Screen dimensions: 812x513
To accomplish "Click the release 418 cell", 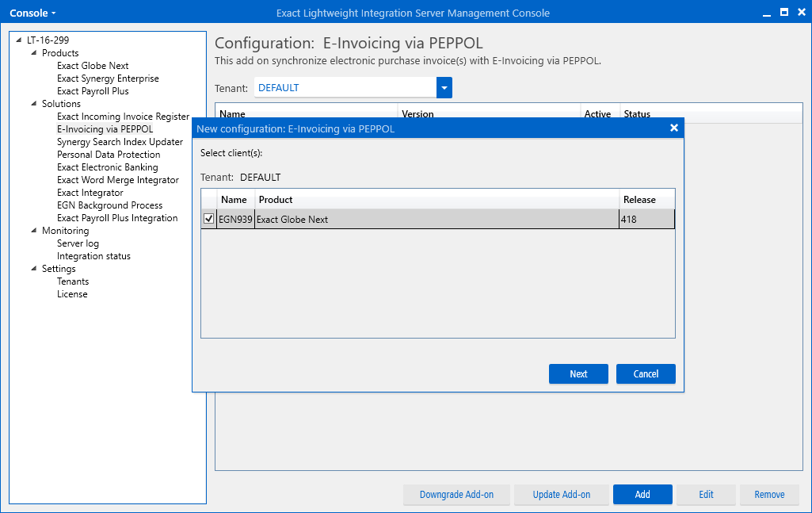I will coord(646,219).
